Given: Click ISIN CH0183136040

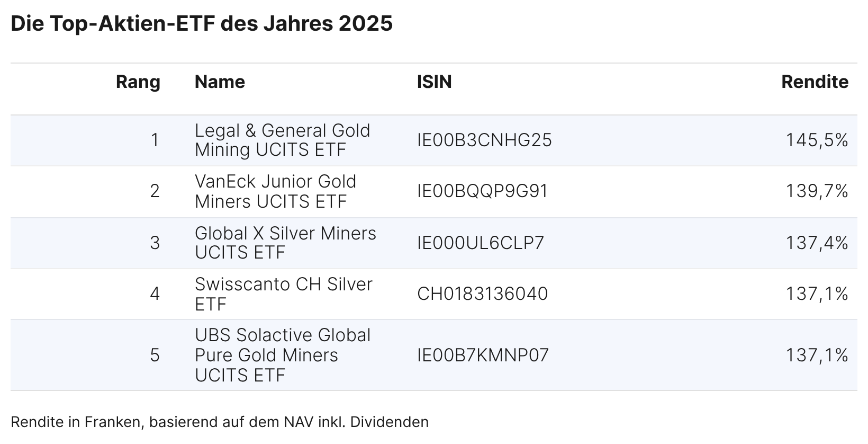Looking at the screenshot, I should [482, 294].
